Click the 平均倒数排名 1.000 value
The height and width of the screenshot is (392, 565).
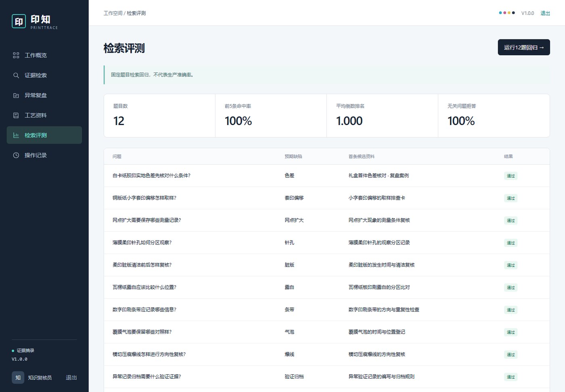[349, 121]
